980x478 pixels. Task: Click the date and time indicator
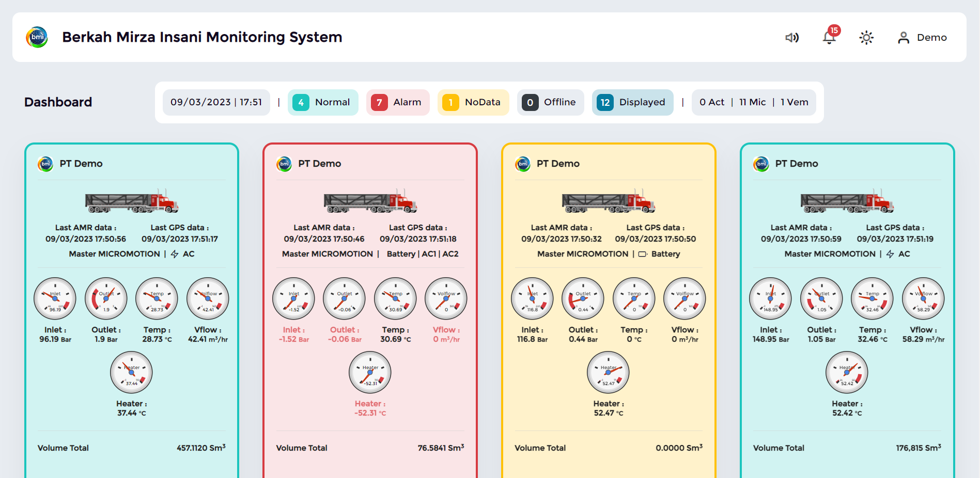coord(216,102)
